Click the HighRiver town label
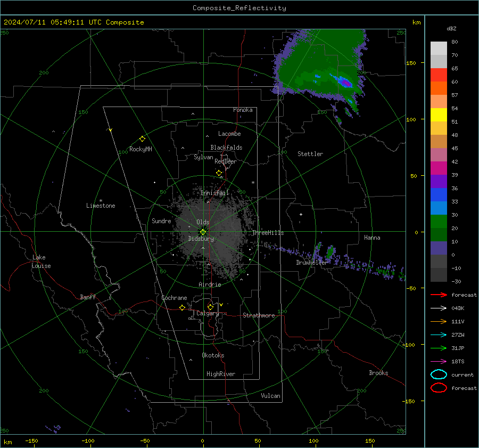This screenshot has width=479, height=448. pos(221,374)
